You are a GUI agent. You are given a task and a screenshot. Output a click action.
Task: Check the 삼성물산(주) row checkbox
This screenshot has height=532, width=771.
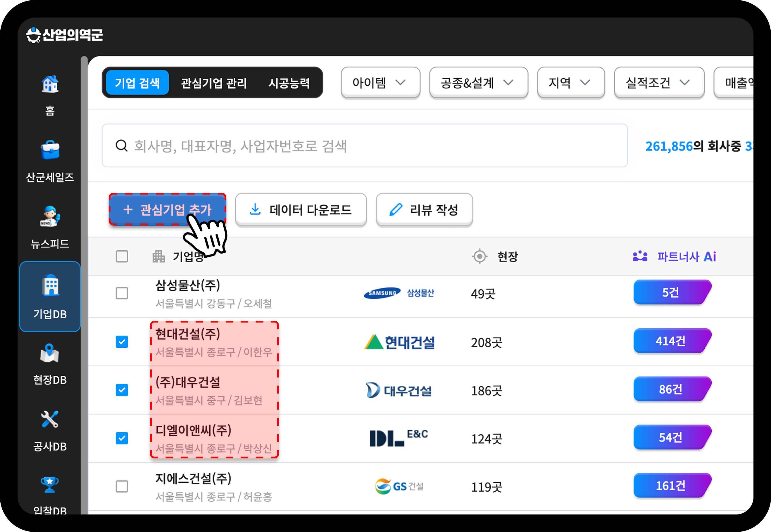[122, 293]
